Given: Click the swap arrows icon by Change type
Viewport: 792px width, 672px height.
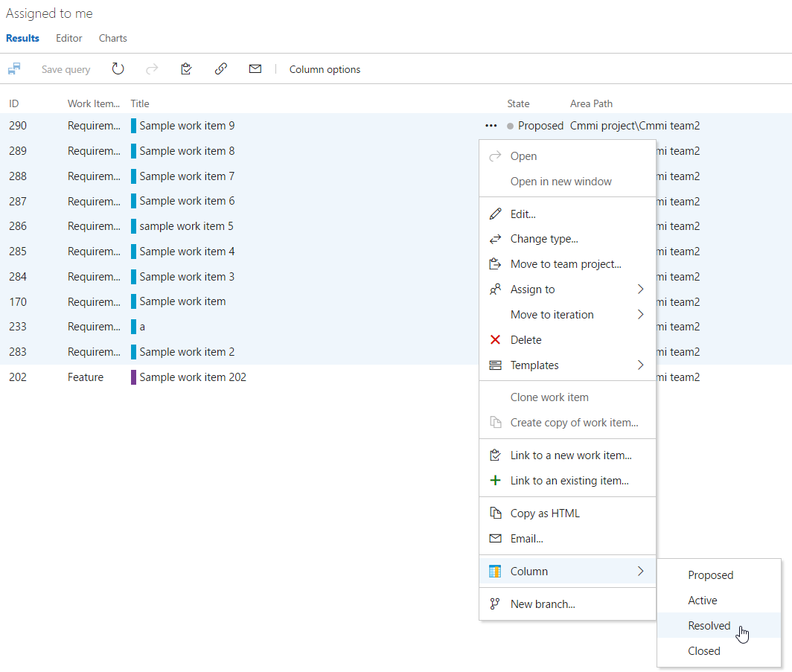Looking at the screenshot, I should click(x=496, y=239).
